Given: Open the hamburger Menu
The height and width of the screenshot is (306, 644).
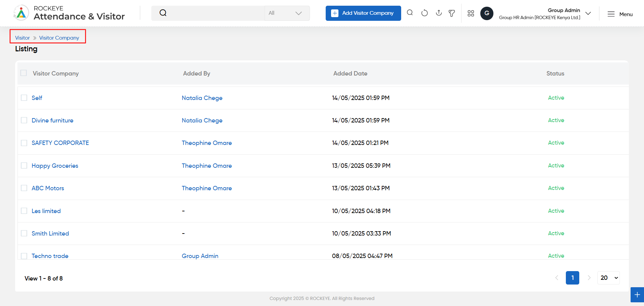Looking at the screenshot, I should pyautogui.click(x=620, y=14).
